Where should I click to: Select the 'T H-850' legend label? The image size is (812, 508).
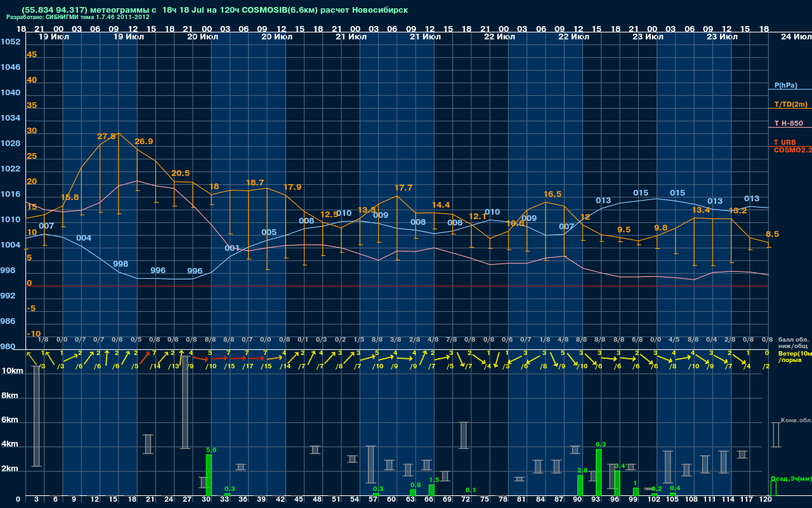[788, 123]
